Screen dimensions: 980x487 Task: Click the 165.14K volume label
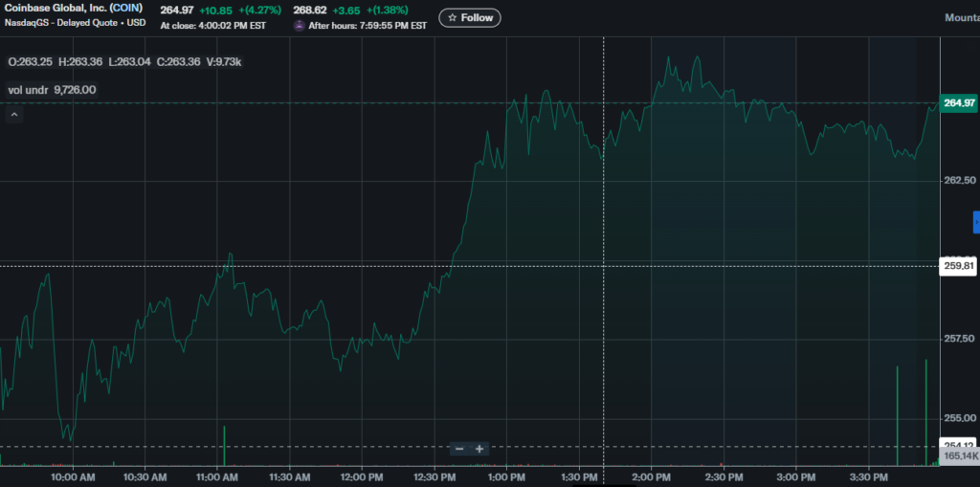(x=958, y=458)
